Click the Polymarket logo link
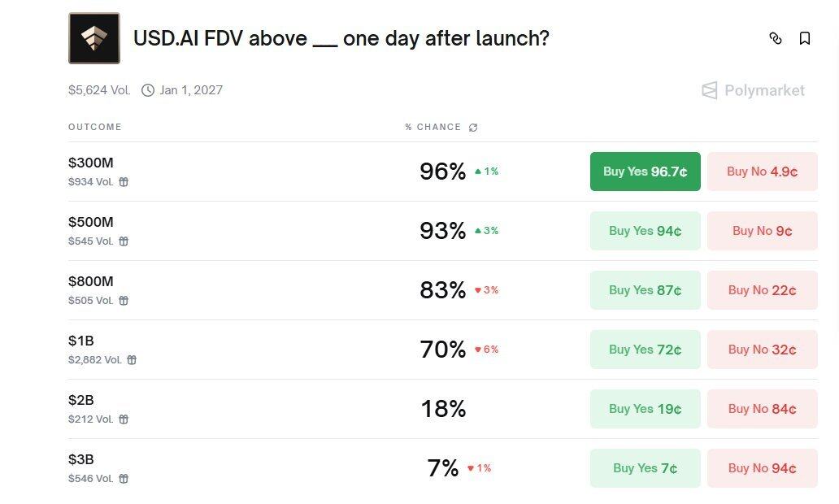Screen dimensions: 839x504 click(x=753, y=90)
